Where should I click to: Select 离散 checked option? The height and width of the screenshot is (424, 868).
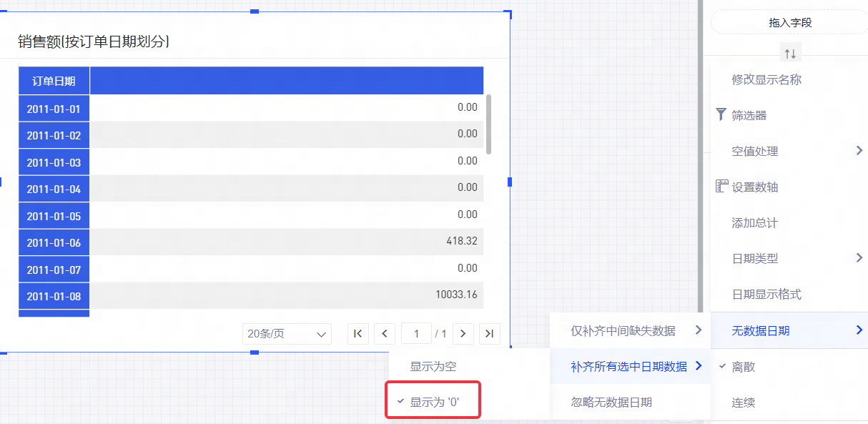[x=743, y=367]
